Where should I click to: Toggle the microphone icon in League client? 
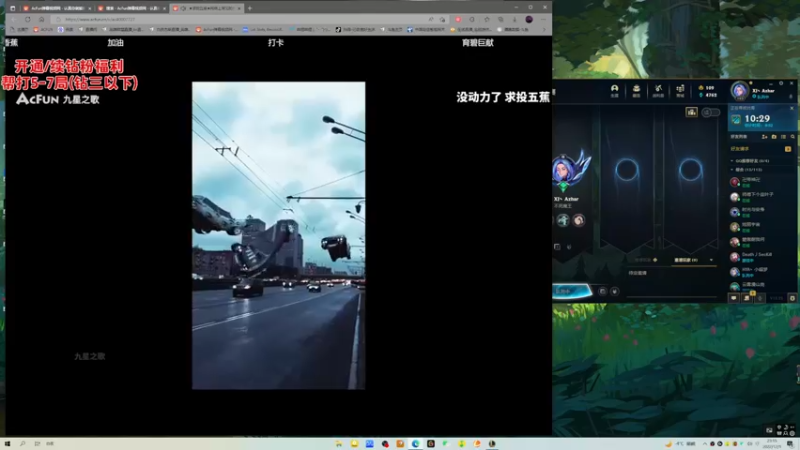760,298
